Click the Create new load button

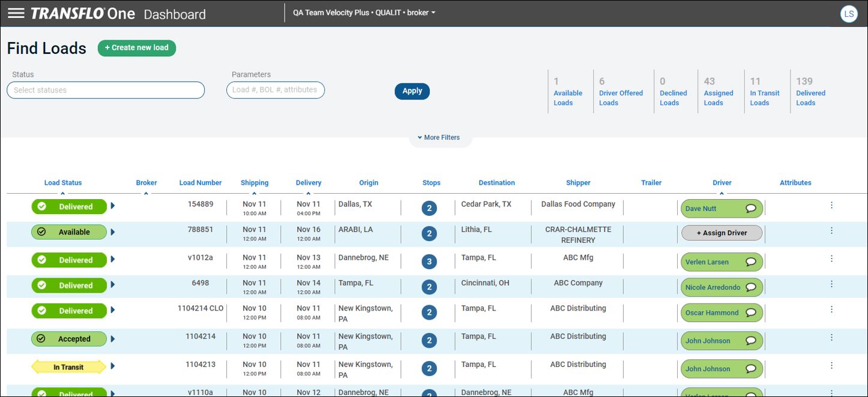point(137,48)
